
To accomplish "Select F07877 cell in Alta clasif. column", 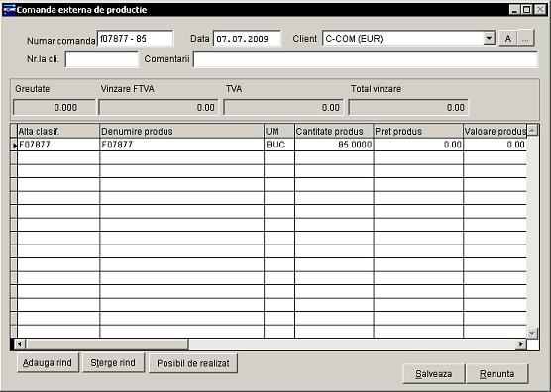I will coord(58,145).
